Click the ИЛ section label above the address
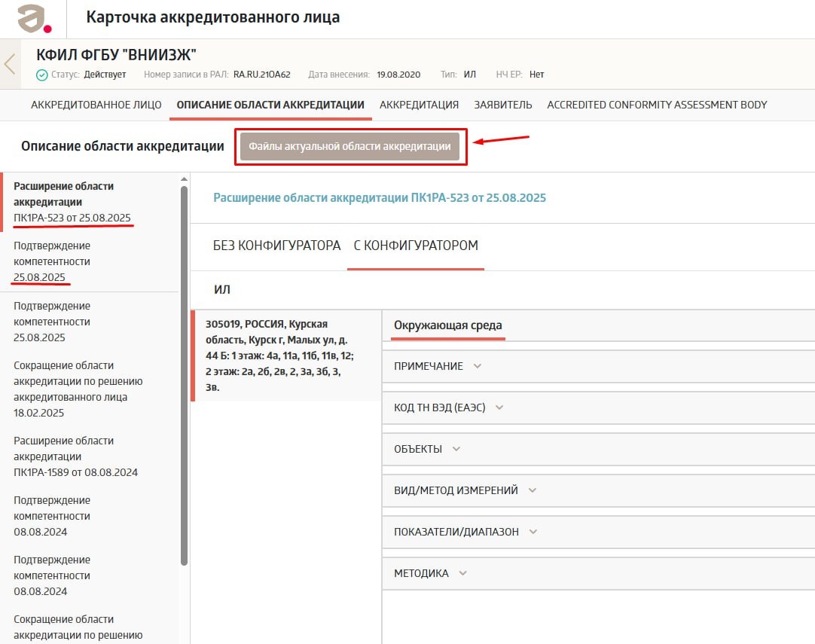Image resolution: width=815 pixels, height=644 pixels. pyautogui.click(x=222, y=289)
